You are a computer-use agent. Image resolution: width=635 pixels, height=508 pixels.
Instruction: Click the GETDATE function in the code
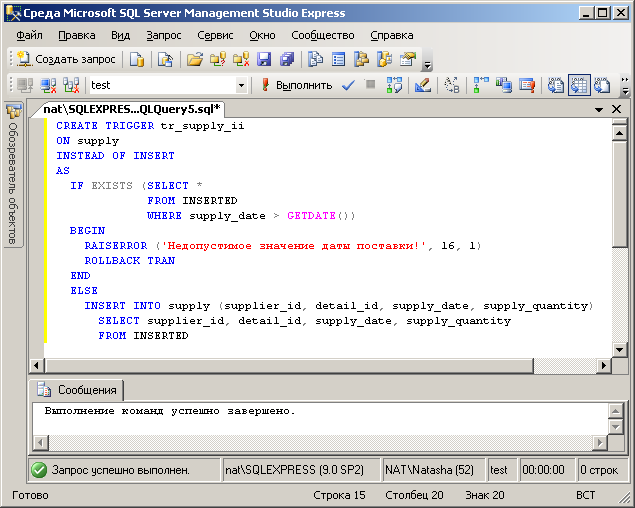pyautogui.click(x=311, y=216)
